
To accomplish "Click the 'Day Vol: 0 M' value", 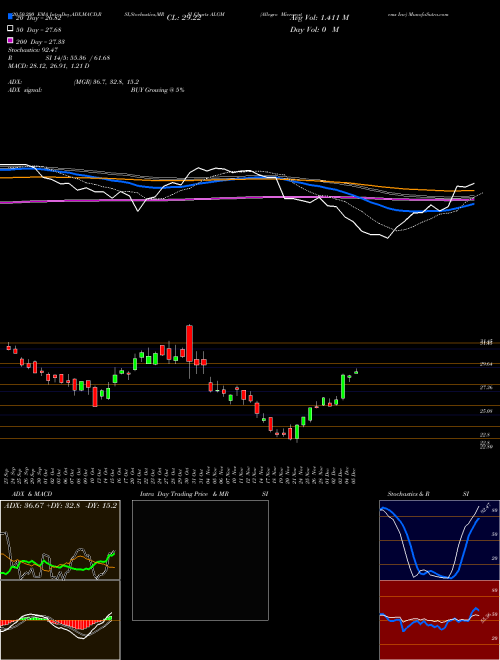I will coord(314,30).
